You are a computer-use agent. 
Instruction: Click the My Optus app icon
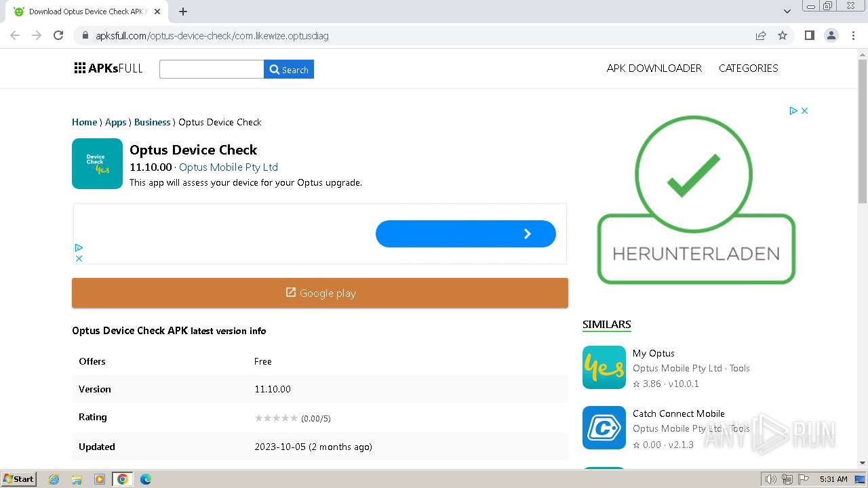point(604,367)
